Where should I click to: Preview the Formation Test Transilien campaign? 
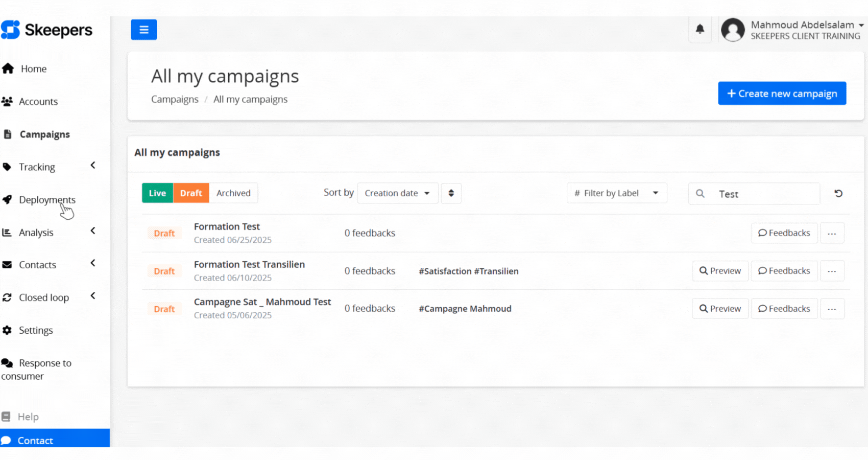click(x=719, y=271)
